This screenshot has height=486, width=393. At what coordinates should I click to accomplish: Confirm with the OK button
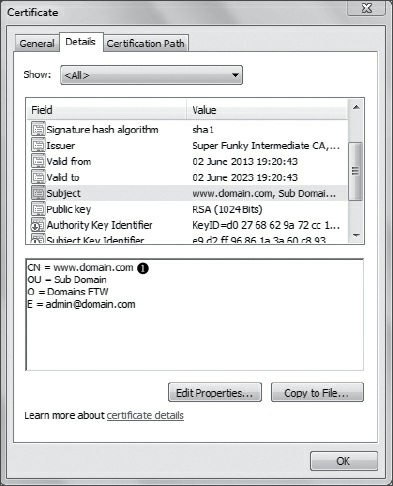tap(343, 461)
